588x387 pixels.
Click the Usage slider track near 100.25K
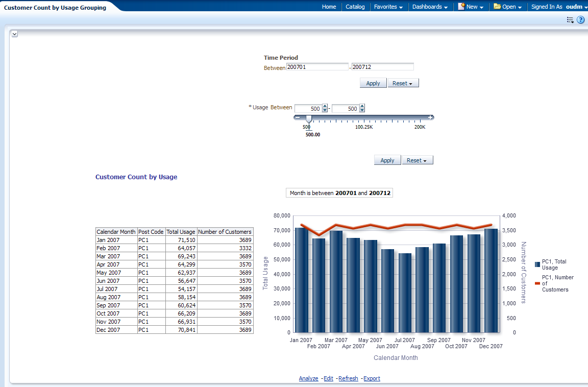364,118
